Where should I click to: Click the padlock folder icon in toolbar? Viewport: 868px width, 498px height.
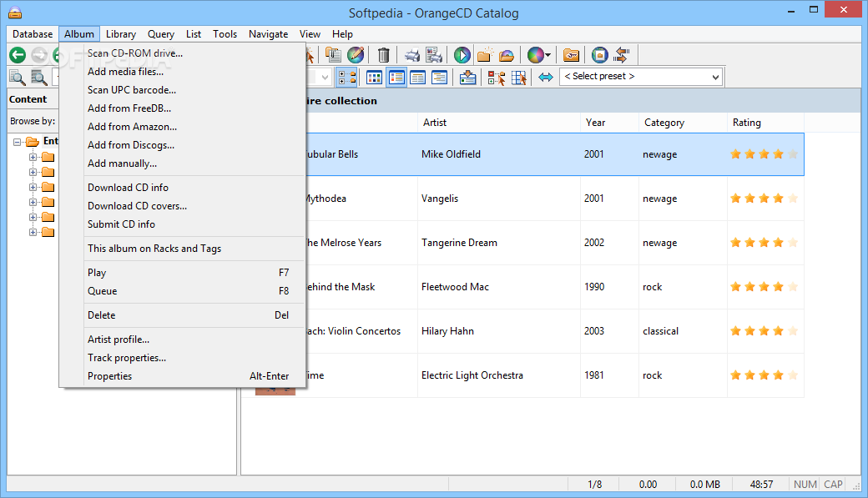click(x=571, y=55)
